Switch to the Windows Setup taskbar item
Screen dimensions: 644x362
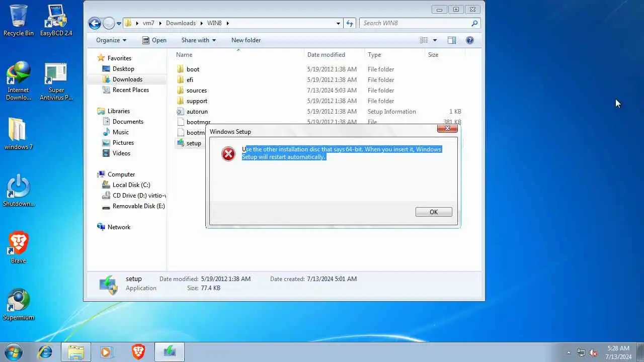pos(170,352)
